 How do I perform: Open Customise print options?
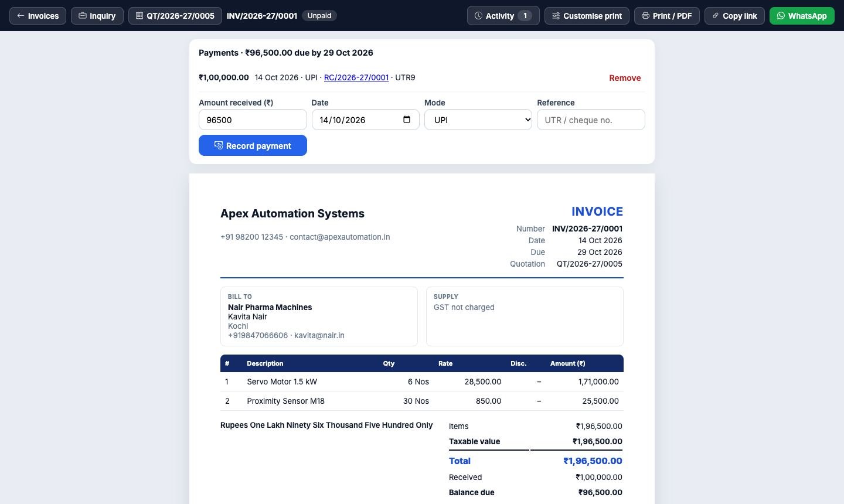click(587, 16)
